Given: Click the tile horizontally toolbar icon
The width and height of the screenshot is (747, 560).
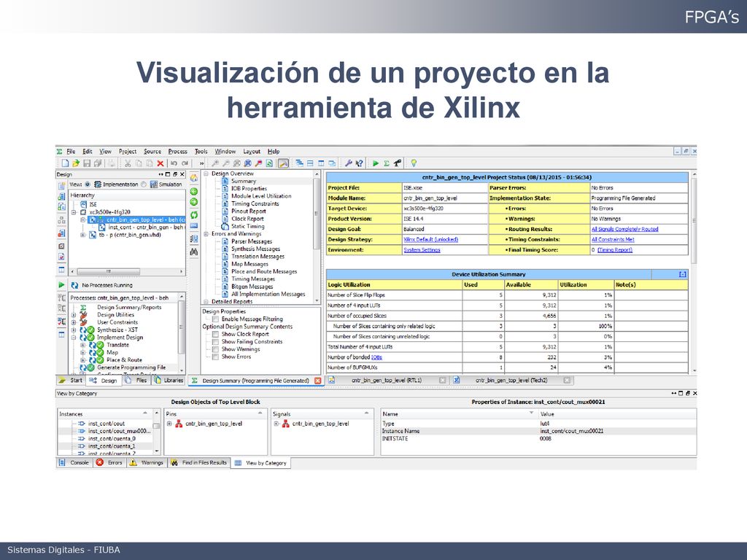Looking at the screenshot, I should coord(310,163).
